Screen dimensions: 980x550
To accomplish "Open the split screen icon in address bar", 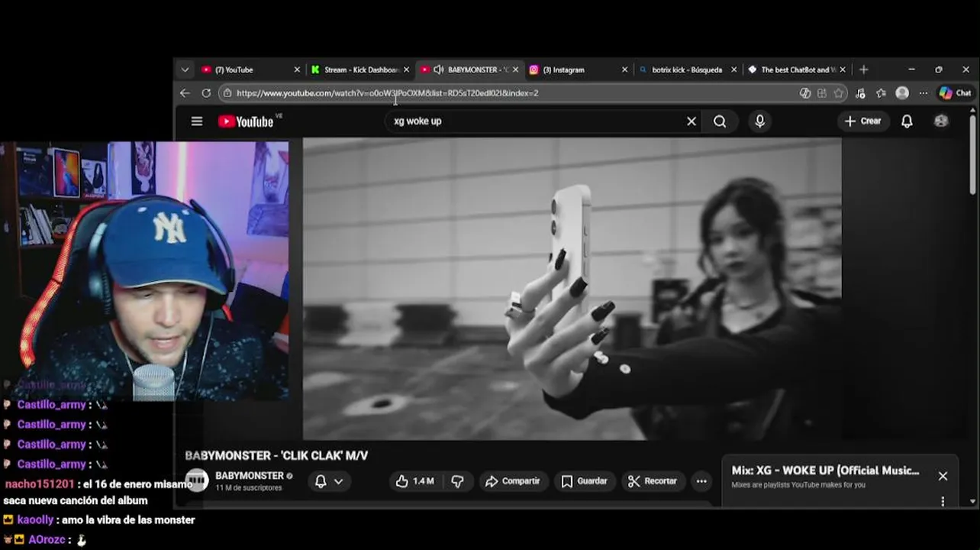I will (x=822, y=93).
